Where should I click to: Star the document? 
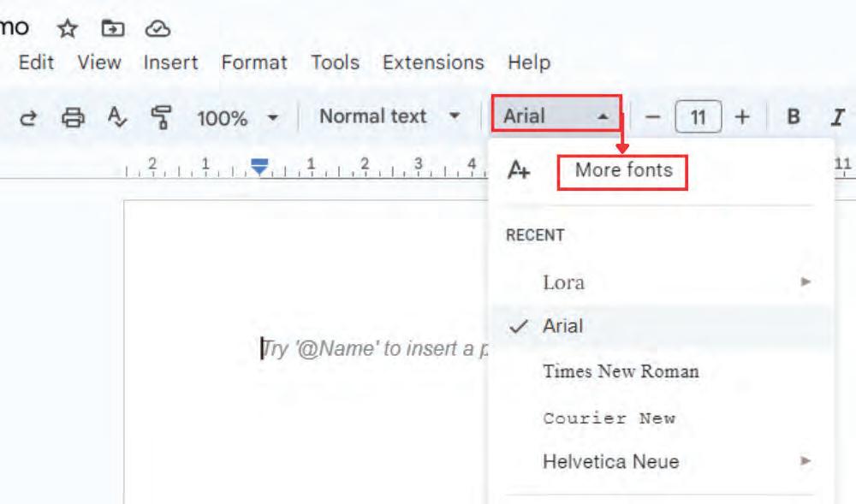(x=67, y=28)
